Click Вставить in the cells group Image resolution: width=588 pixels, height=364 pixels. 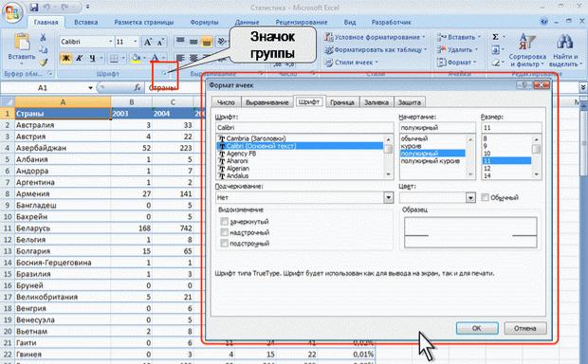tap(459, 37)
